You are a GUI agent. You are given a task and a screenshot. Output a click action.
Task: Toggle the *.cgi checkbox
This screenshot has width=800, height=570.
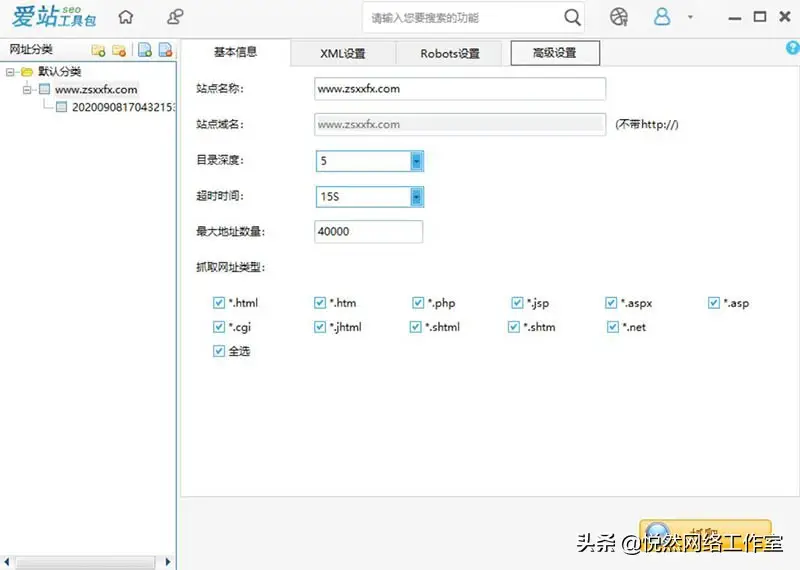[x=218, y=327]
